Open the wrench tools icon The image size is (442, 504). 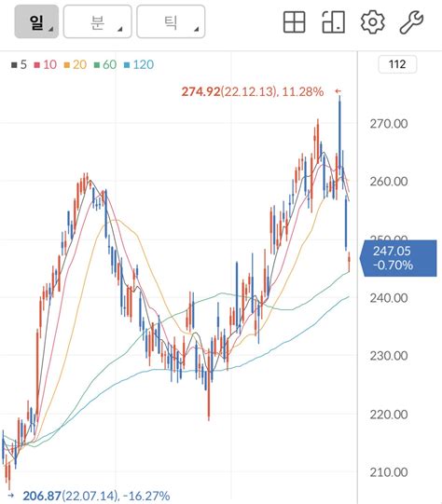(411, 21)
